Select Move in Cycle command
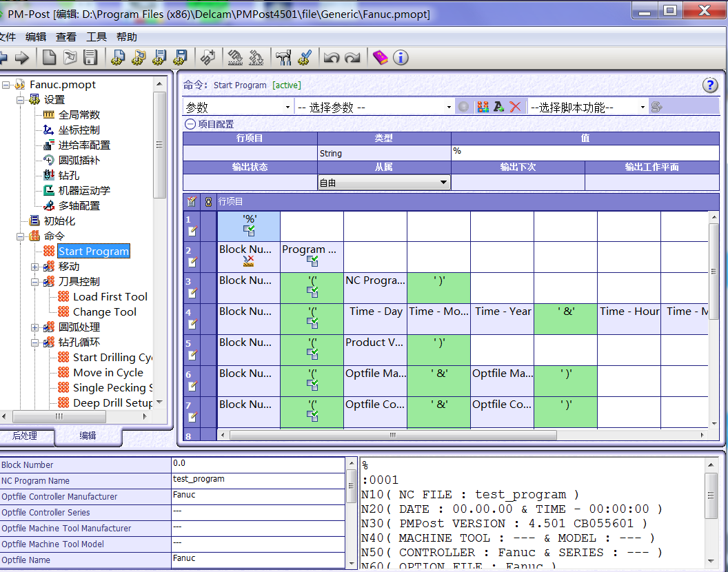 pos(108,373)
